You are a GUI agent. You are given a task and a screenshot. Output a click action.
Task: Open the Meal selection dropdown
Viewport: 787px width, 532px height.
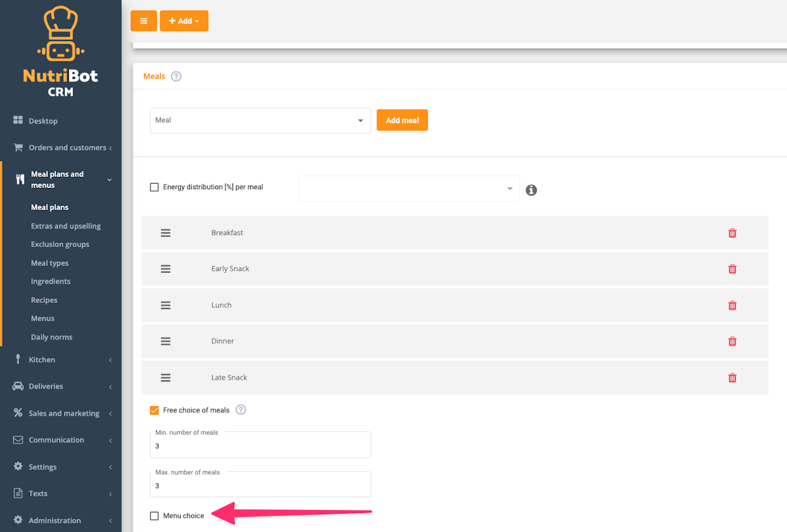260,120
